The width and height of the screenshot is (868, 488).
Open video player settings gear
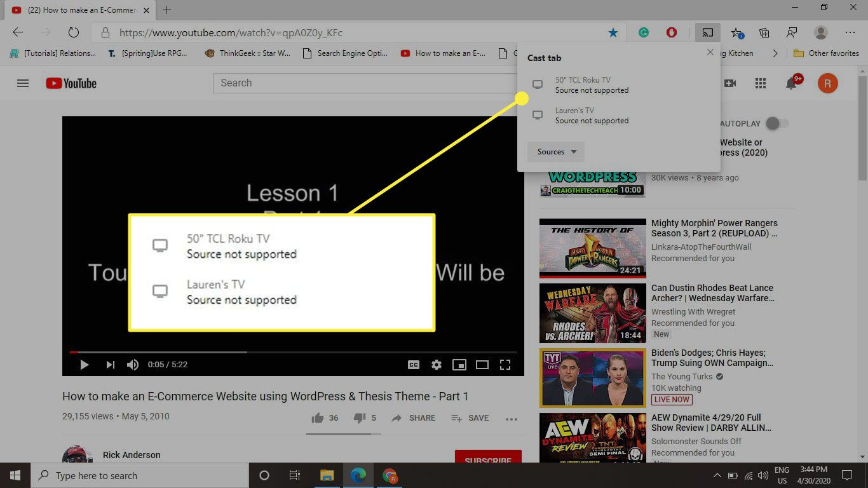(436, 365)
